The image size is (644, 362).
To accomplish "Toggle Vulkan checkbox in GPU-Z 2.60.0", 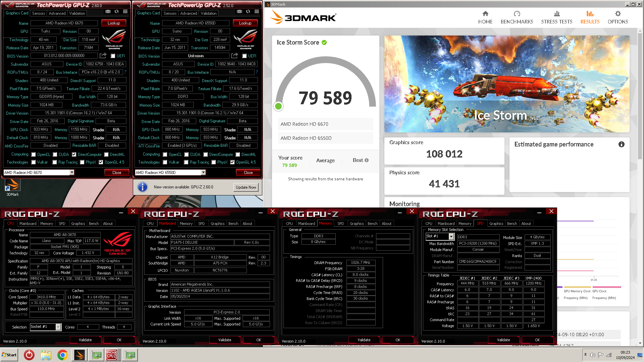I will [x=34, y=162].
